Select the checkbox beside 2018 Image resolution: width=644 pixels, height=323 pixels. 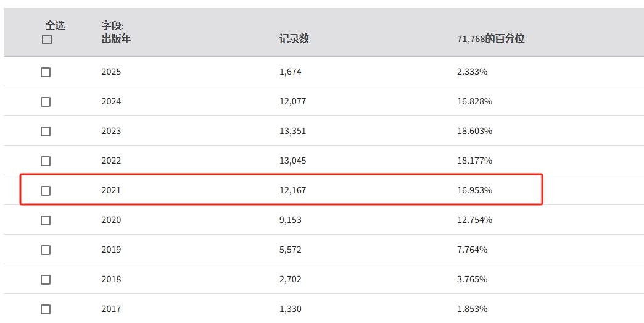click(x=46, y=280)
